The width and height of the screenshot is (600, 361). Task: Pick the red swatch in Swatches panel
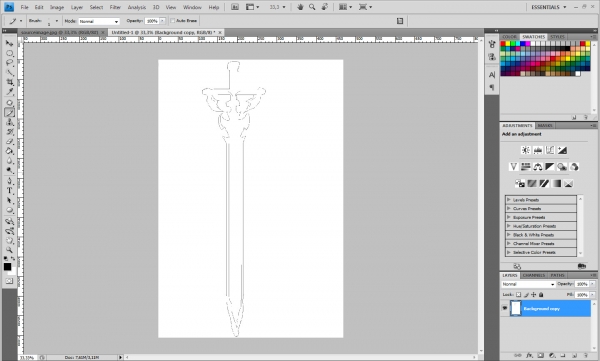point(503,44)
